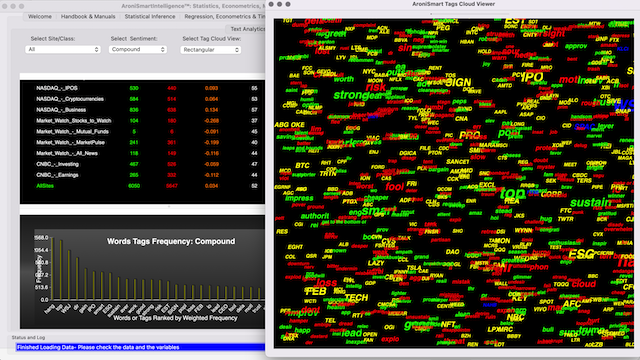The image size is (640, 360).
Task: Click the yellow ABG OKE tag
Action: tap(289, 125)
